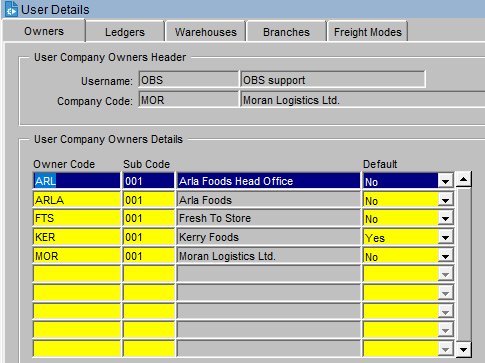Viewport: 485px width, 363px height.
Task: Click Moran Logistics Ltd. in details list
Action: pos(269,256)
